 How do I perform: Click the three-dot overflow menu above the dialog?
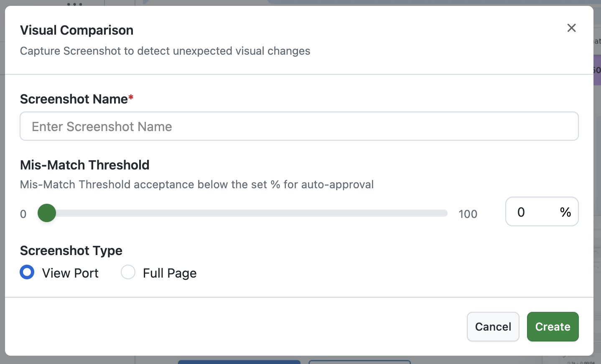(74, 5)
